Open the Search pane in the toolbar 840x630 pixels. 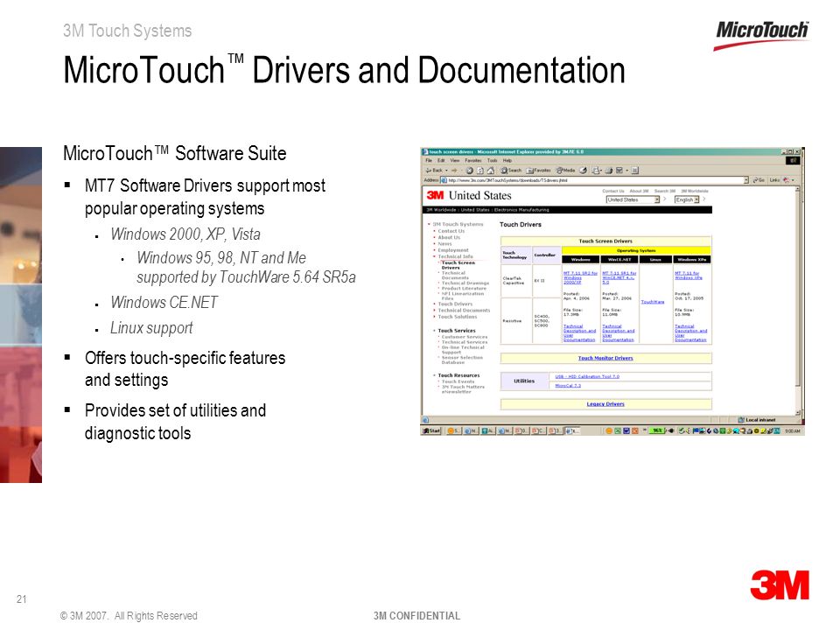click(511, 171)
